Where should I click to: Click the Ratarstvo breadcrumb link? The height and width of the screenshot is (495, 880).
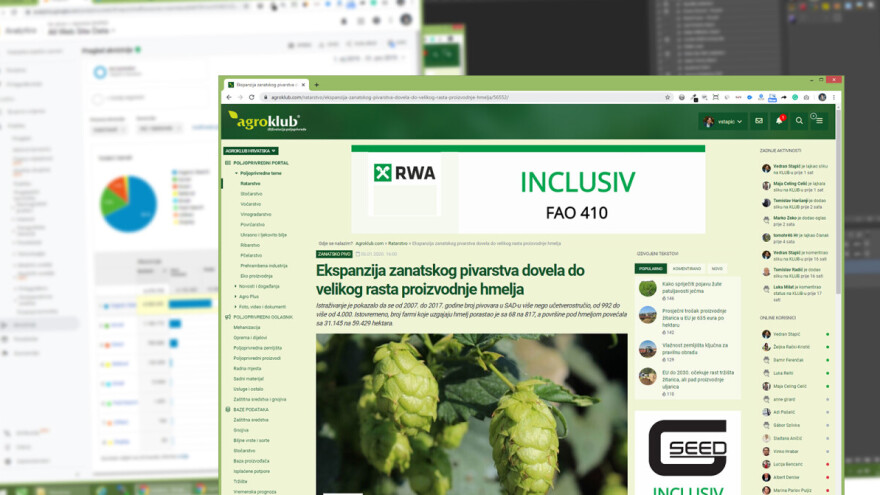pos(397,242)
